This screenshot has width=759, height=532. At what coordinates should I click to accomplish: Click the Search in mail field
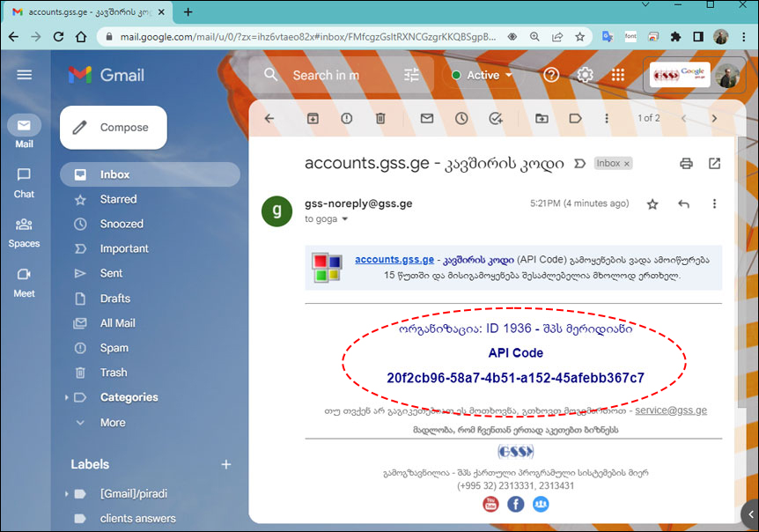(326, 75)
